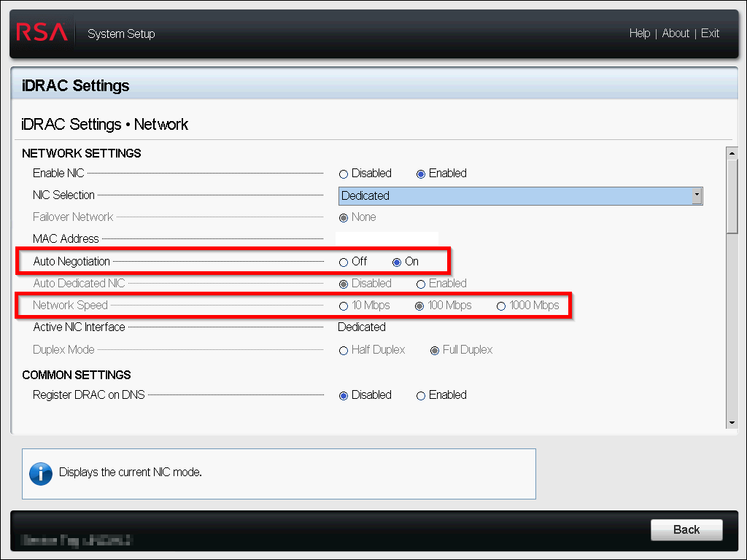
Task: Enable Register DRAC on DNS
Action: [422, 394]
